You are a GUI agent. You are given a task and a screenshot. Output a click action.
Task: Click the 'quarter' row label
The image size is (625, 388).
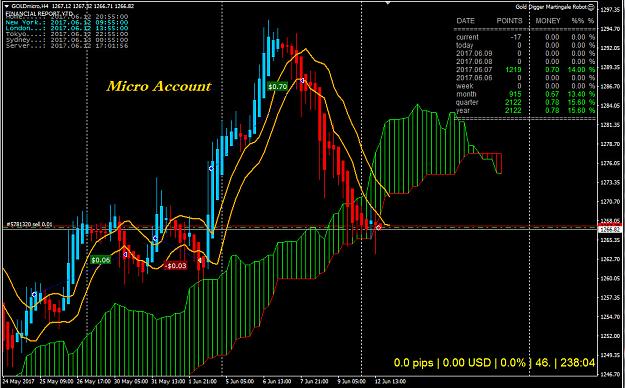[x=468, y=102]
